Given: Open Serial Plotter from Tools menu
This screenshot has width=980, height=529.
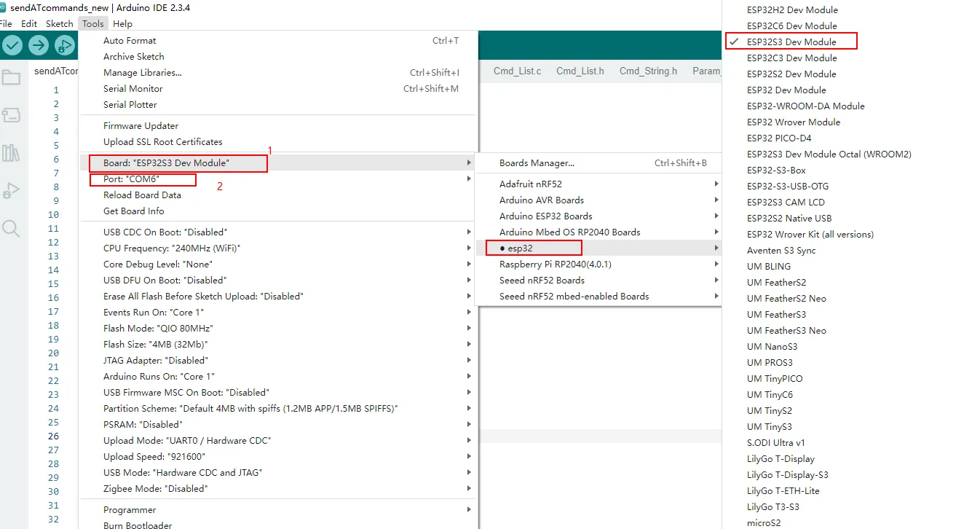Looking at the screenshot, I should (x=130, y=105).
